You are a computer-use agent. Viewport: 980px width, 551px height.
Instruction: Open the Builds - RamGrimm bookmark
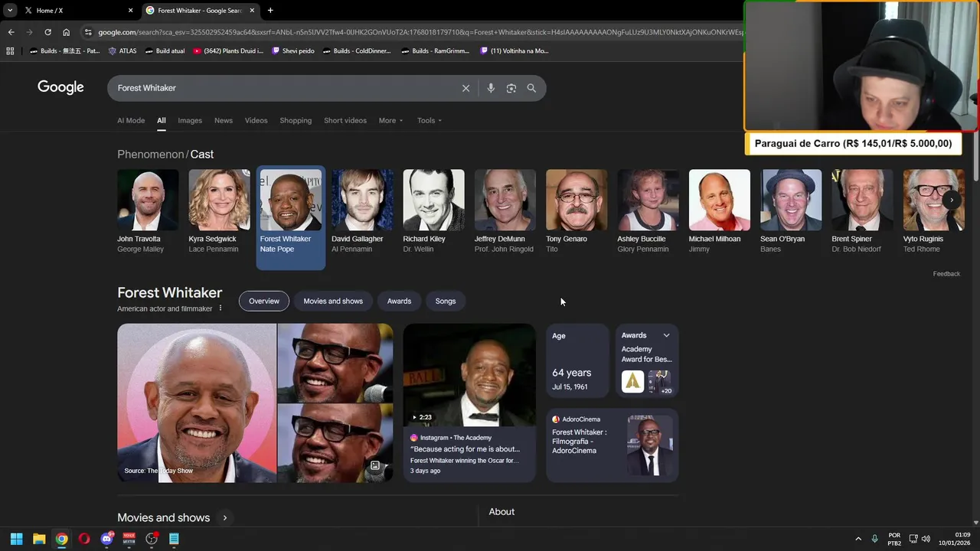435,51
